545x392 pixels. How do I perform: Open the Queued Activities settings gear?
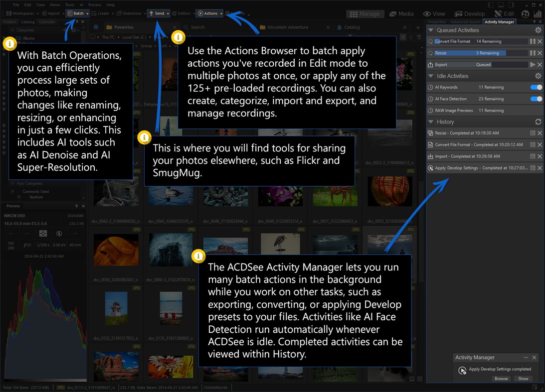[538, 30]
